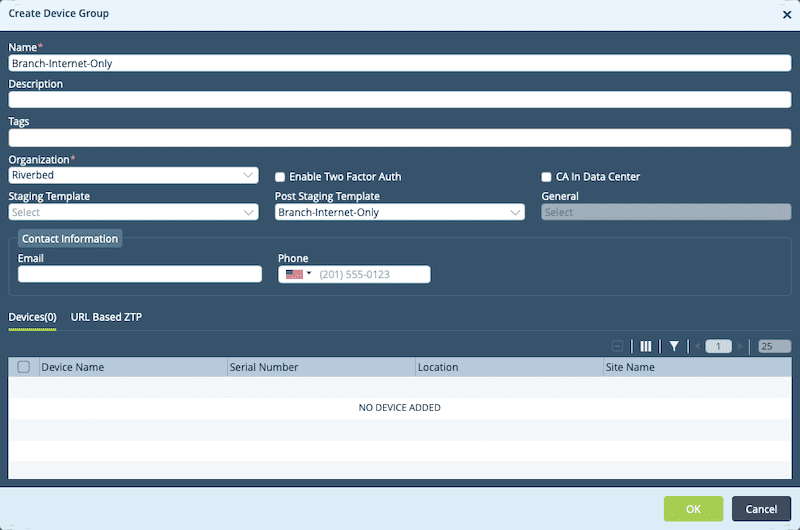Open the Post Staging Template dropdown

coord(399,212)
